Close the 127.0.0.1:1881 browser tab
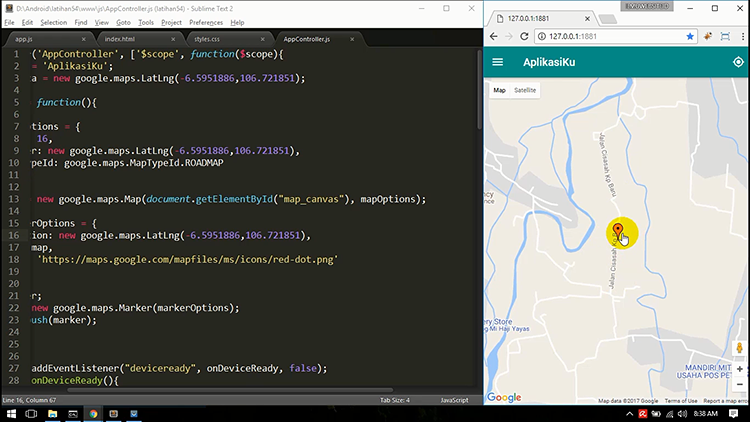The height and width of the screenshot is (422, 750). [x=587, y=19]
